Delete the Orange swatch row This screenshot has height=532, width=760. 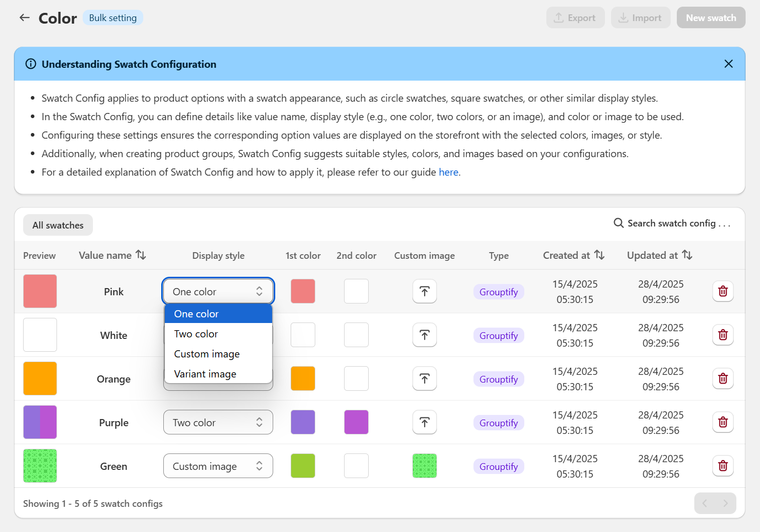[723, 379]
